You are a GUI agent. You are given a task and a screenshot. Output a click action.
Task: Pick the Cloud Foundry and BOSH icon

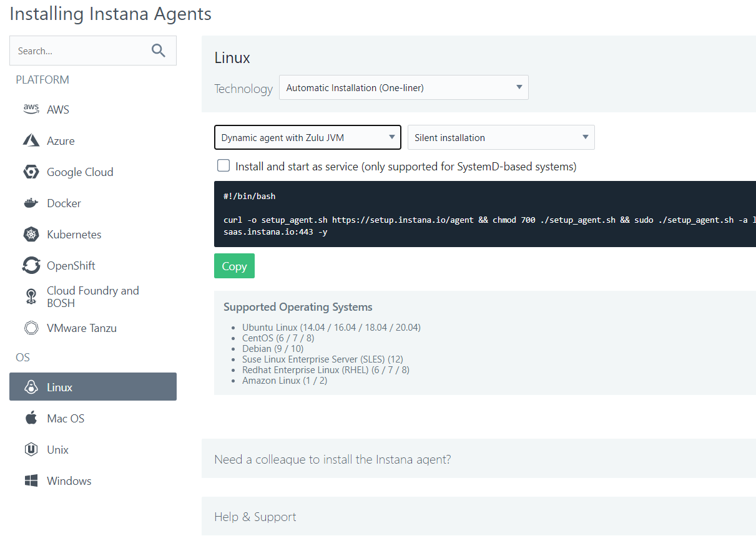31,297
